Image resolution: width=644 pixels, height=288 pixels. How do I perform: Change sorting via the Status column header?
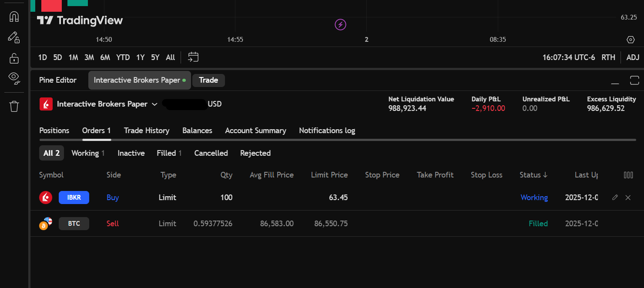pyautogui.click(x=533, y=175)
